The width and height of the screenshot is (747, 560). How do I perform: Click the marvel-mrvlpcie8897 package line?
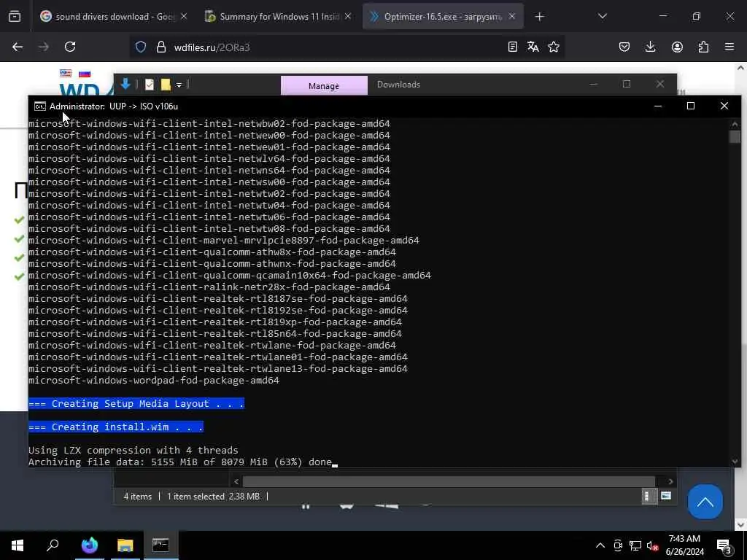(224, 241)
